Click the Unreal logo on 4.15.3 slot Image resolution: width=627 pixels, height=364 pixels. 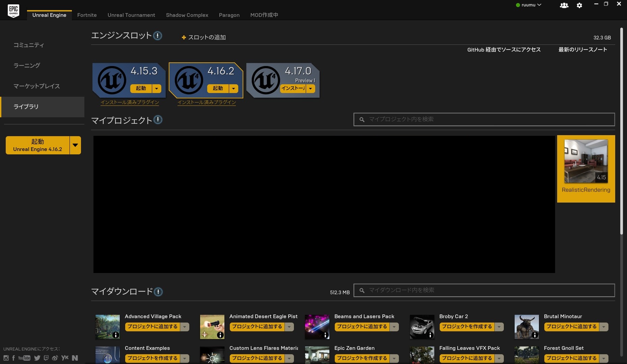112,80
